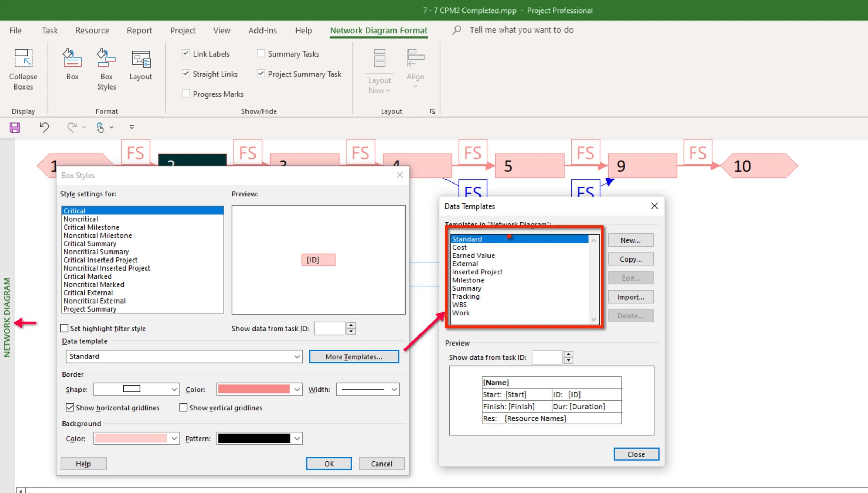Screen dimensions: 868x493
Task: Toggle Show horizontal gridlines checkbox
Action: pyautogui.click(x=70, y=408)
